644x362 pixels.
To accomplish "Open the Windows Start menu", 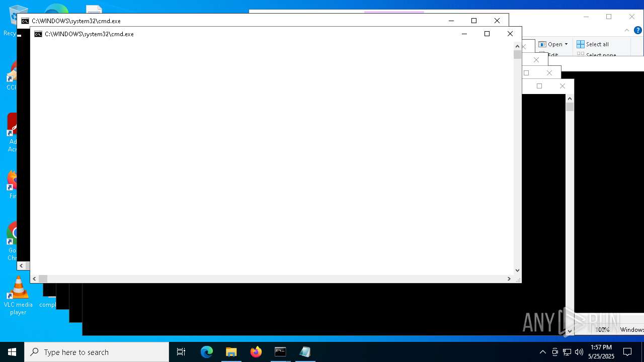I will coord(12,352).
